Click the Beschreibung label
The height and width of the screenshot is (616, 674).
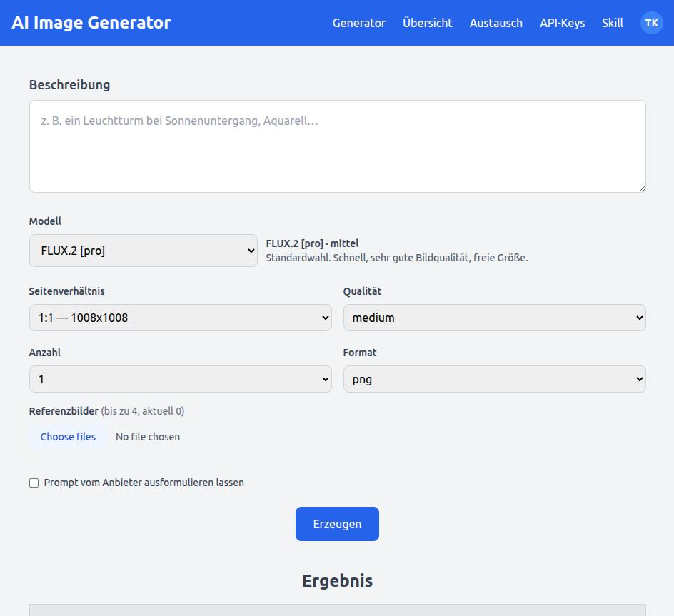(70, 85)
